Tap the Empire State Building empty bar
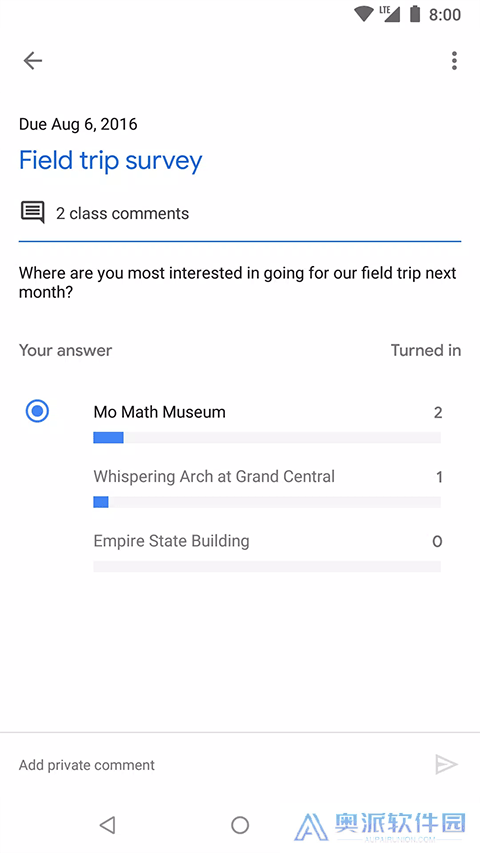The image size is (480, 853). (267, 566)
